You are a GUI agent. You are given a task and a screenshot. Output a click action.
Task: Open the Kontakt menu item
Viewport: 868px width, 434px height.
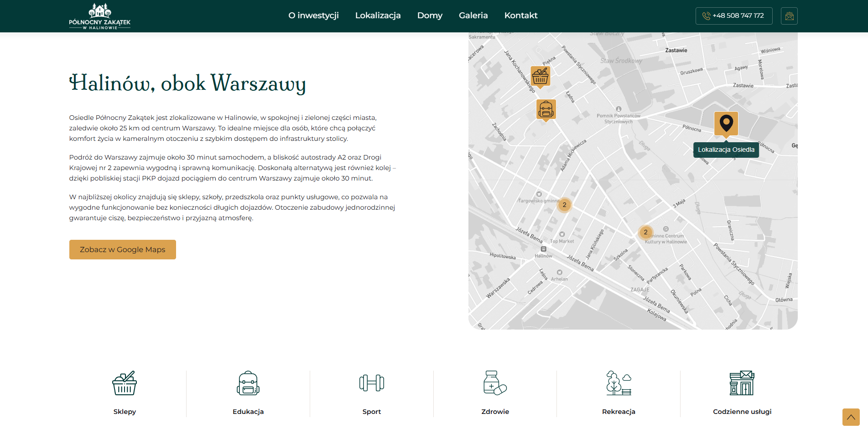521,15
